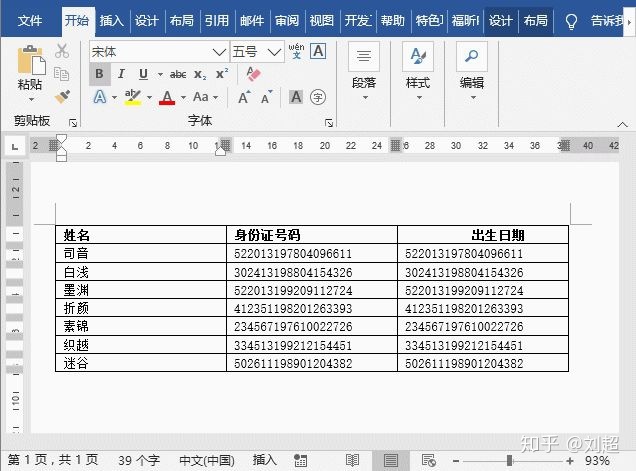Click the zoom slider handle
The image size is (636, 471).
(x=509, y=460)
